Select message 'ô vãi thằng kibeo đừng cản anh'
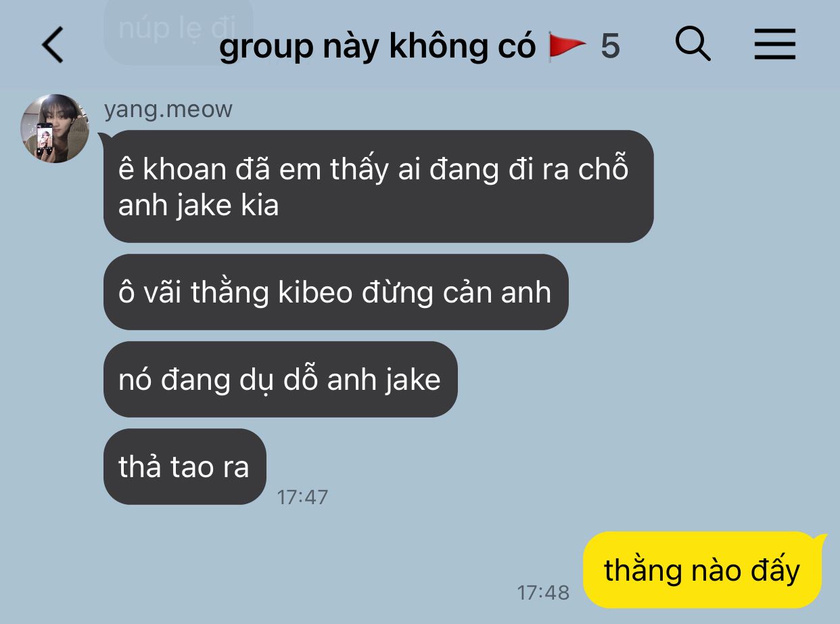This screenshot has height=624, width=840. (x=335, y=292)
